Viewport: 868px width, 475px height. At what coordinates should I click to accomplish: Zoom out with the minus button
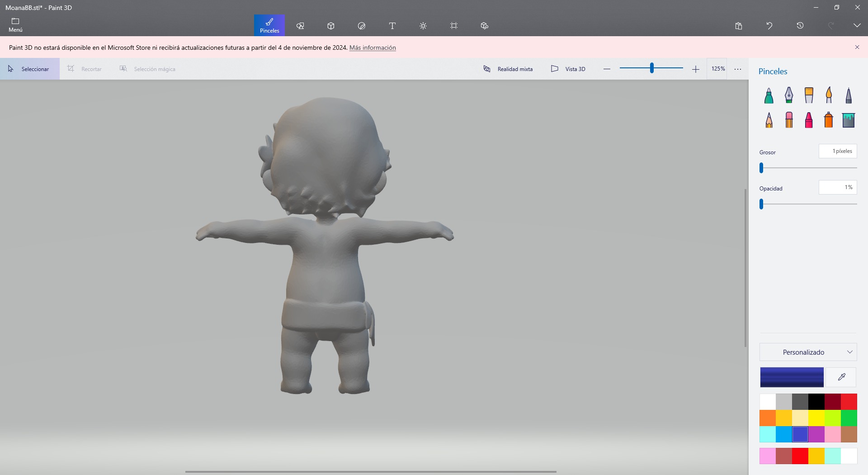point(607,69)
